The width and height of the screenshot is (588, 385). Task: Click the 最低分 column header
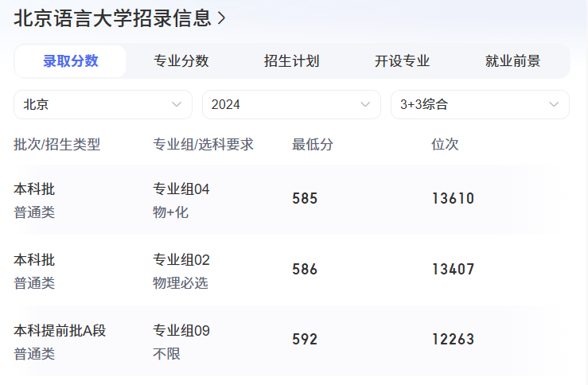313,144
